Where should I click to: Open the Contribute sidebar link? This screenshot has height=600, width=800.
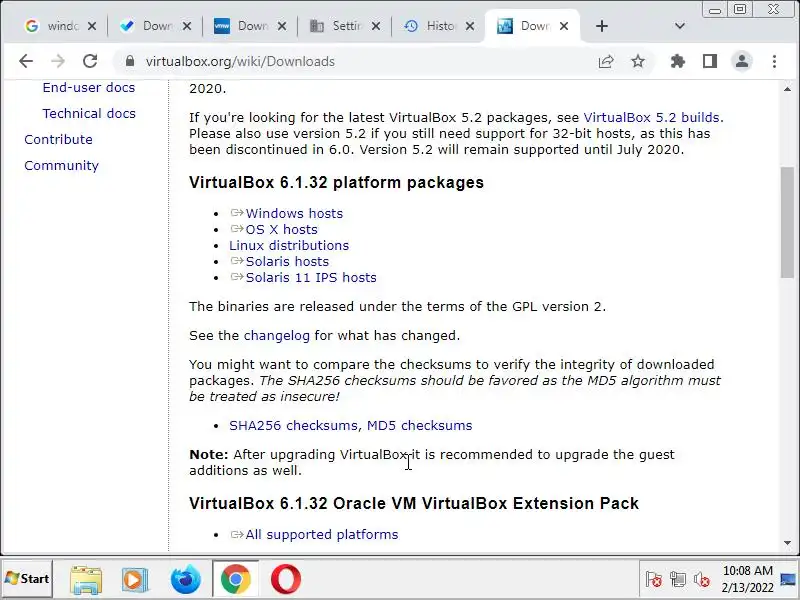pyautogui.click(x=58, y=139)
